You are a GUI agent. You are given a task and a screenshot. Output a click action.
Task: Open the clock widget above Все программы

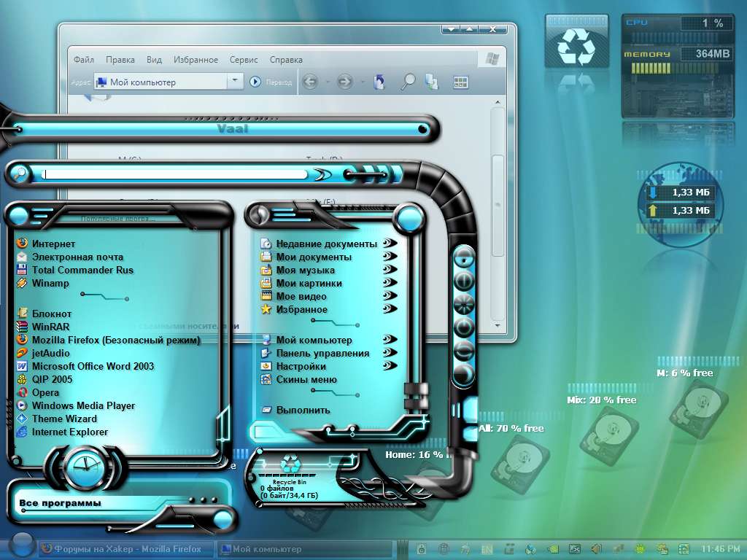coord(86,467)
